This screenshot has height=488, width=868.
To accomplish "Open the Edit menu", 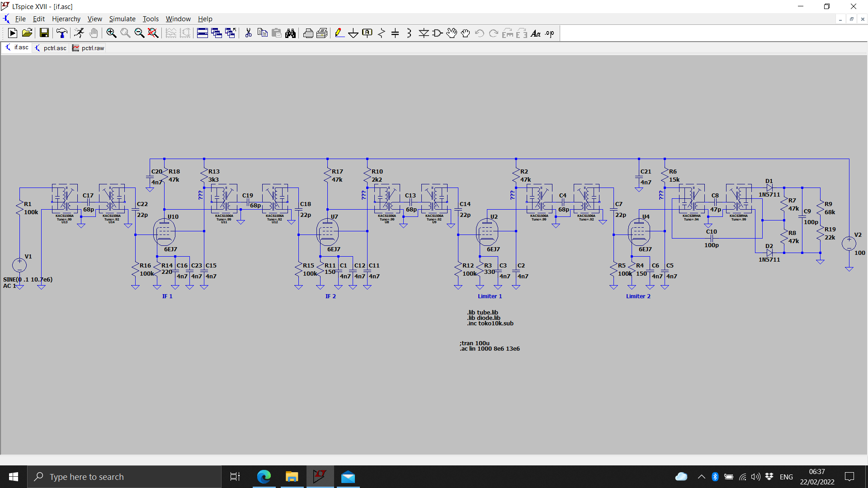I will [x=39, y=19].
